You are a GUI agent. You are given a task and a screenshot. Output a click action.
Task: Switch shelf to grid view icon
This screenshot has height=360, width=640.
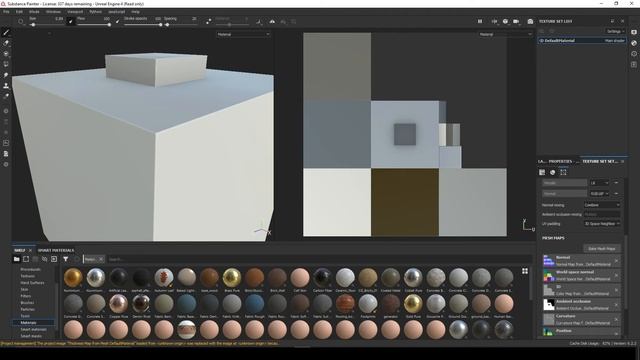[x=525, y=271]
